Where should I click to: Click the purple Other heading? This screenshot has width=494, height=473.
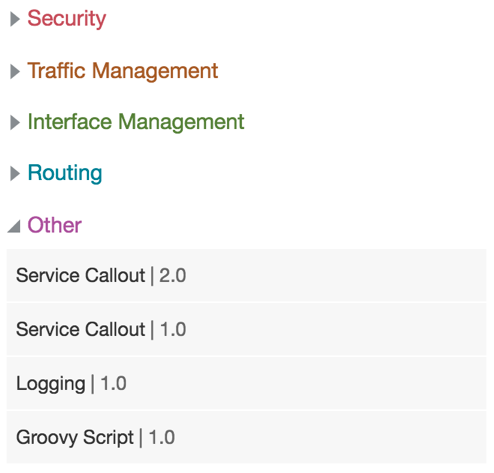click(55, 225)
